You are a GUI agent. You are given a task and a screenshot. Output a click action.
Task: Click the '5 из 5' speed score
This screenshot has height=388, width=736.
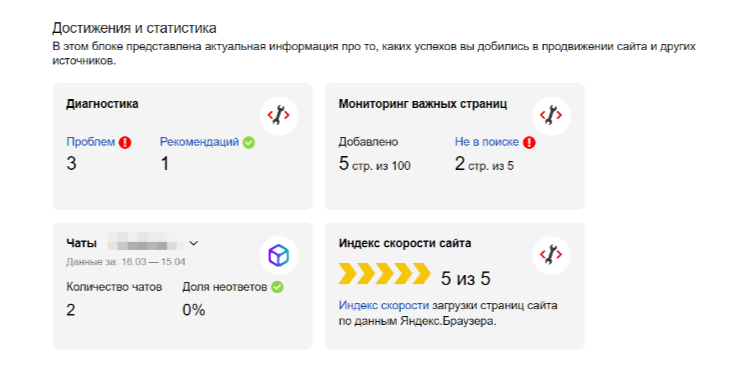[466, 279]
